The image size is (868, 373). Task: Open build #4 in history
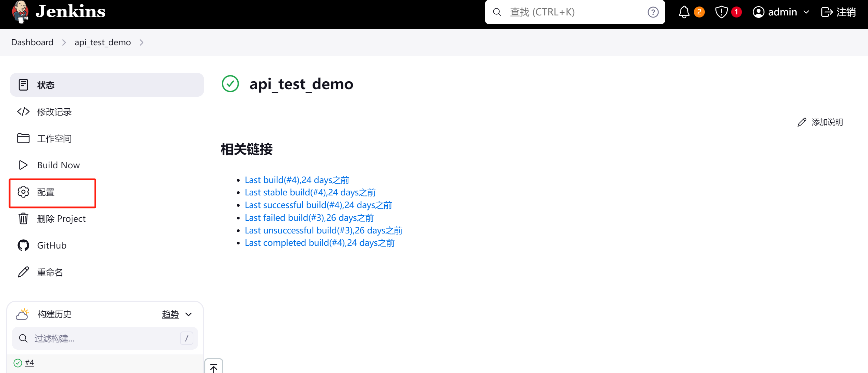[x=29, y=363]
